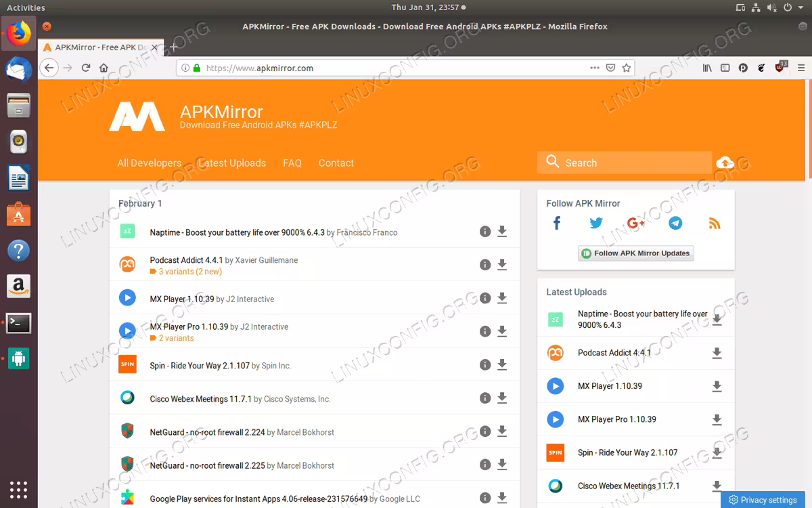Open Rhythmbox from the dock
Screen dimensions: 812x508
click(19, 142)
